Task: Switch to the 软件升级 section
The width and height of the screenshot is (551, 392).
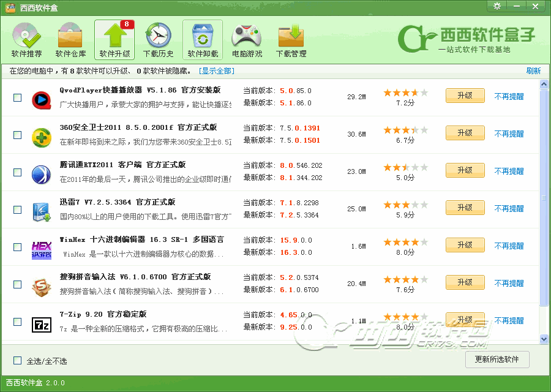Action: coord(114,40)
